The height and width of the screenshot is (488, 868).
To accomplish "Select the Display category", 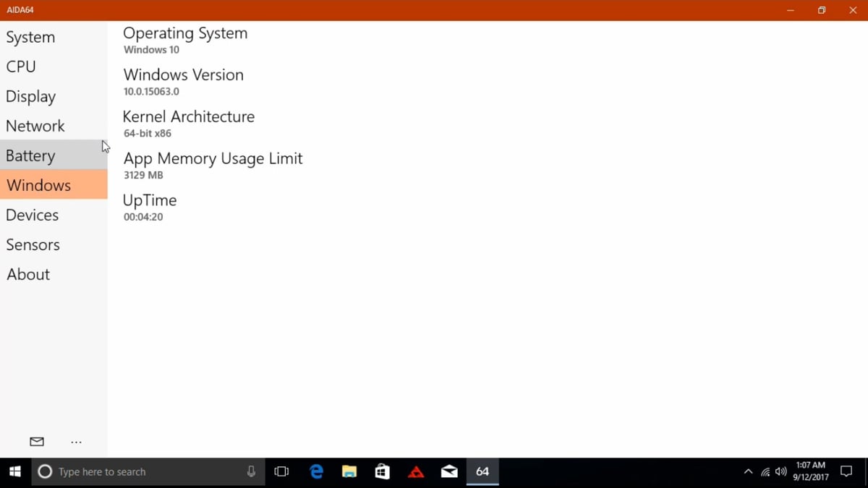I will coord(31,96).
